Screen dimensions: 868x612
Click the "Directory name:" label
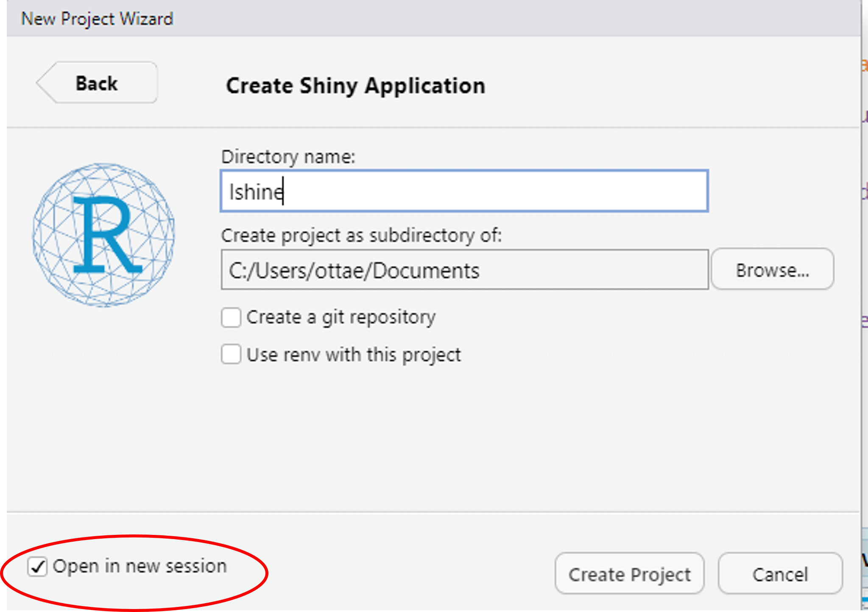click(x=288, y=157)
